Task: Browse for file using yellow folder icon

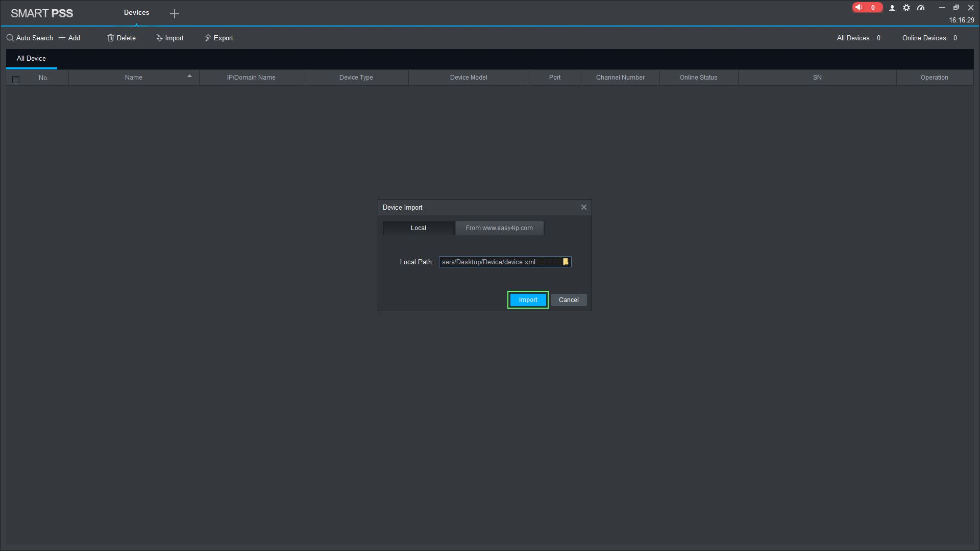Action: click(566, 262)
